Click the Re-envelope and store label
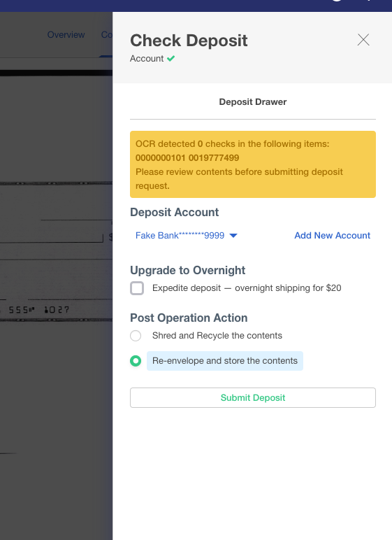The image size is (392, 540). (x=225, y=361)
